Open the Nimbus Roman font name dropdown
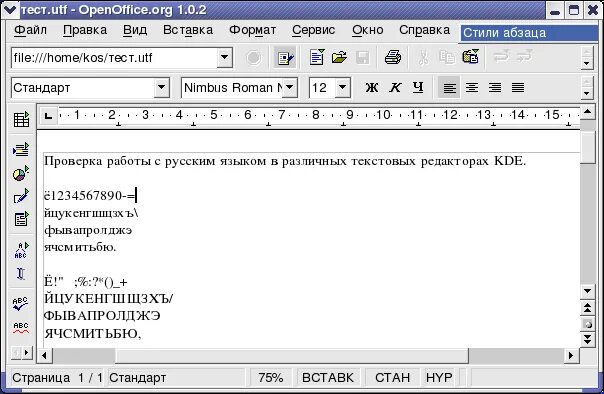 290,88
